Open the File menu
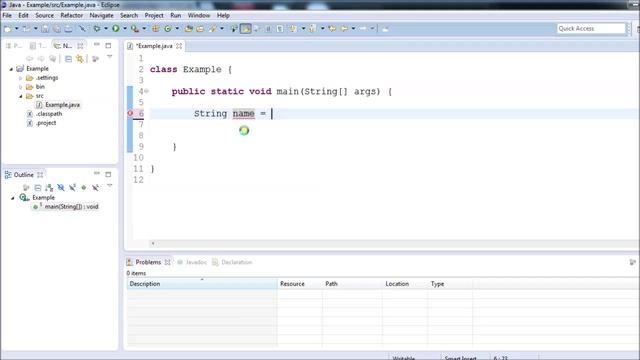The width and height of the screenshot is (640, 360). tap(7, 16)
